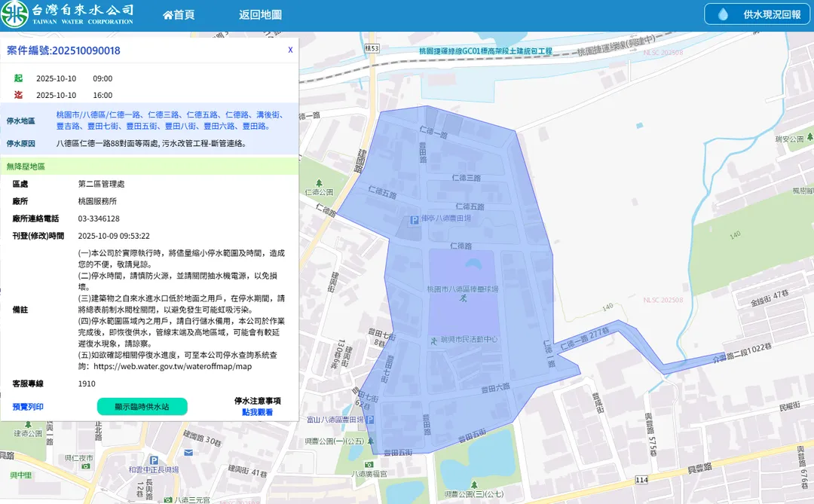
Task: Click the 114 road shield on 興豐路
Action: tap(641, 480)
